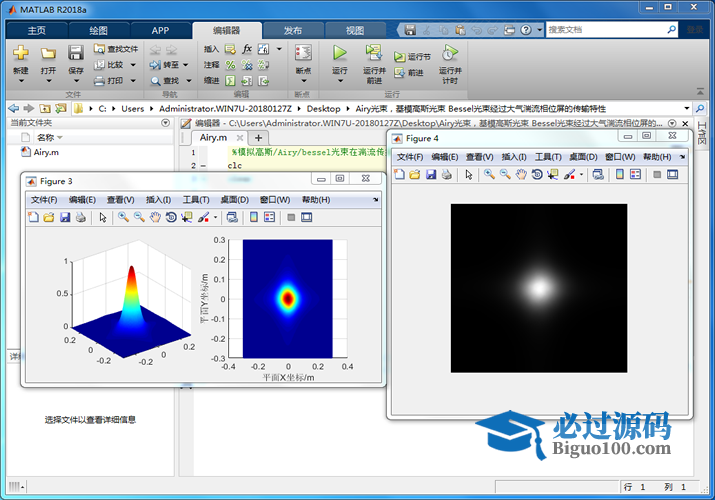This screenshot has height=500, width=715.
Task: Click show plot tools icon in Figure 4 toolbar
Action: pyautogui.click(x=673, y=174)
